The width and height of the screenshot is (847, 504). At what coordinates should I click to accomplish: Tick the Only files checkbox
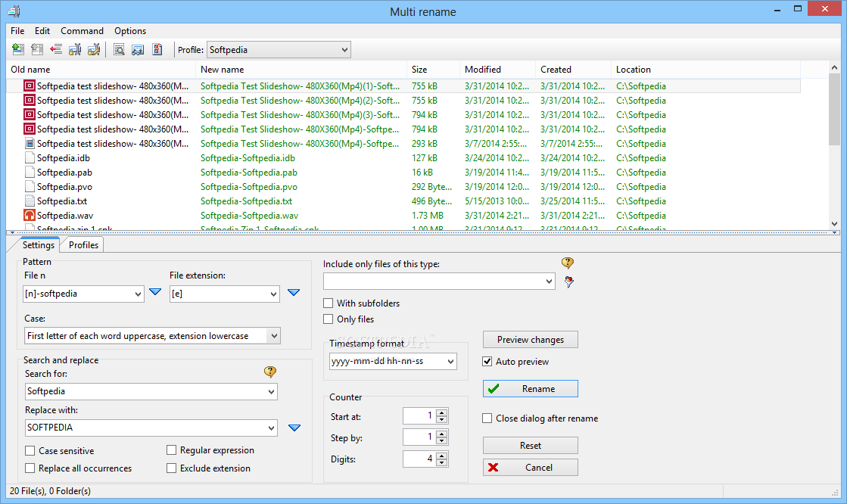328,319
